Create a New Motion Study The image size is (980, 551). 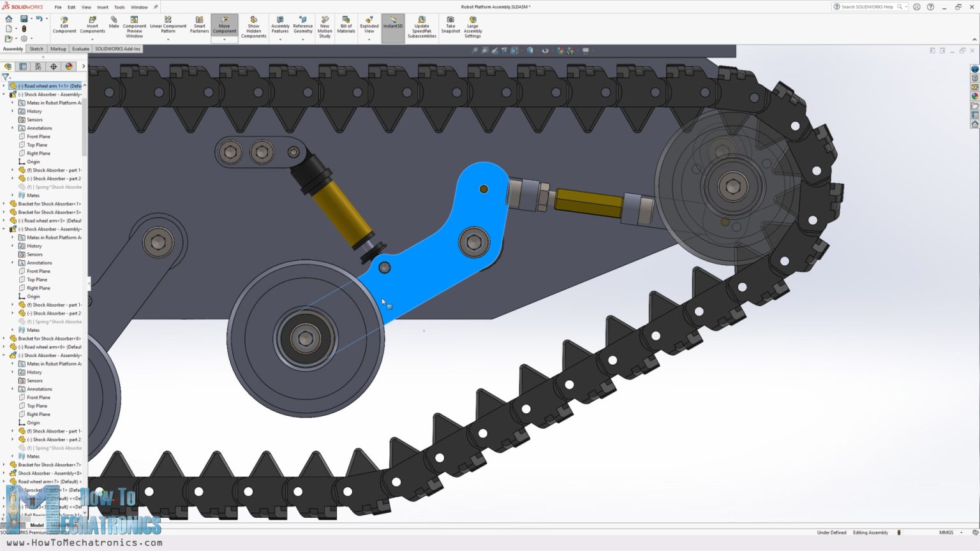(x=325, y=26)
